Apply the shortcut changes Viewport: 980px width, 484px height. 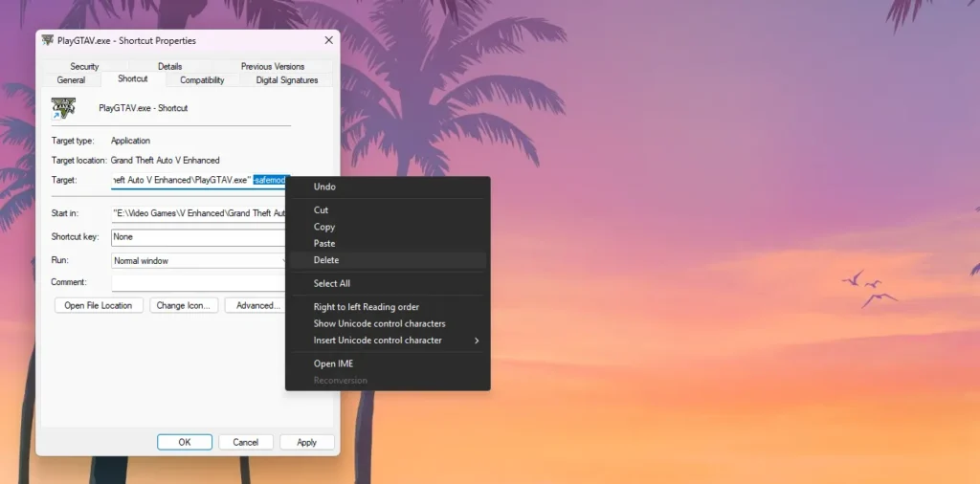coord(307,442)
